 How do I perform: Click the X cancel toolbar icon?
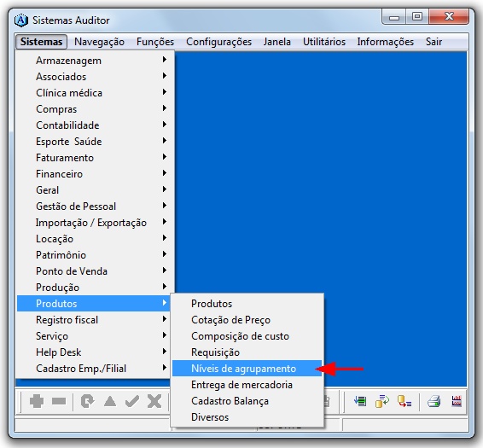(154, 401)
